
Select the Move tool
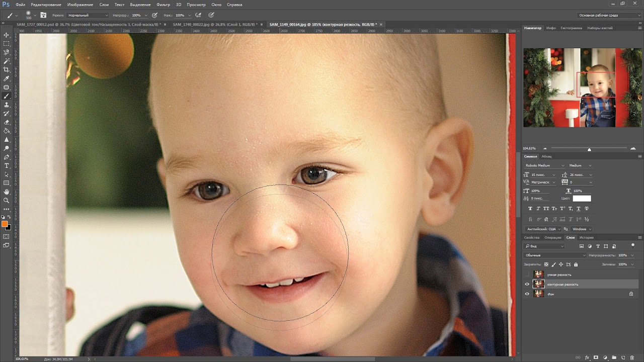click(x=7, y=35)
